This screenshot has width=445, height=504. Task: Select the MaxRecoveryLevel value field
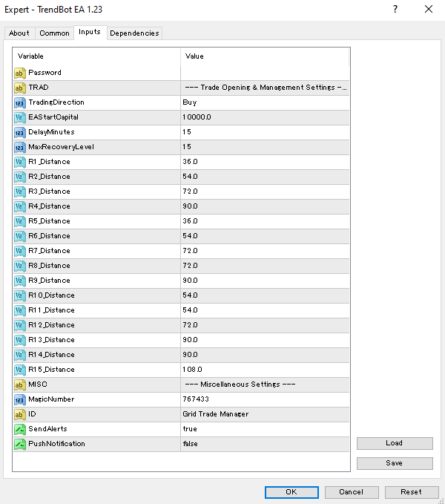265,147
